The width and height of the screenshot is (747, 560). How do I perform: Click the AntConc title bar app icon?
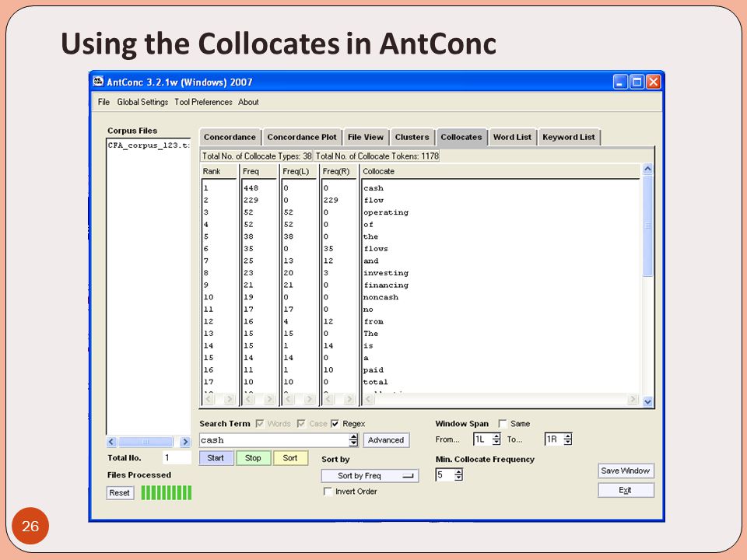coord(98,82)
